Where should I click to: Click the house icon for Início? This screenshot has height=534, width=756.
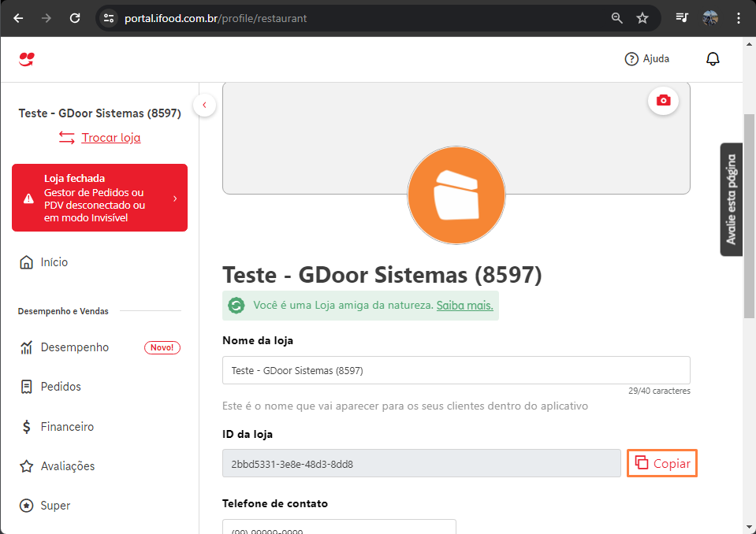26,262
